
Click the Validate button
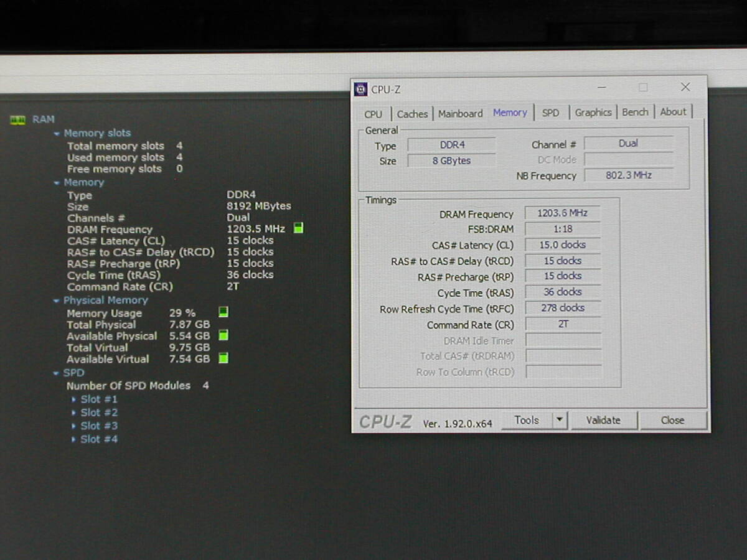(603, 420)
